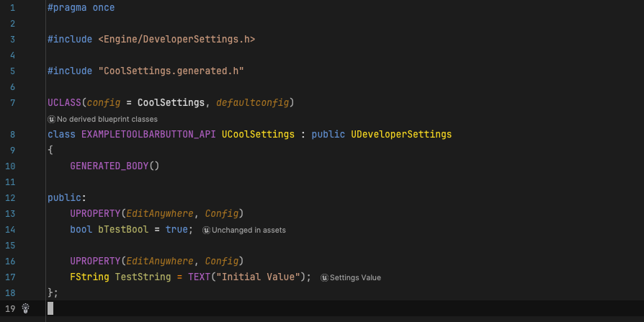644x322 pixels.
Task: Click the Unreal icon beside 'Settings Value'
Action: (x=324, y=277)
